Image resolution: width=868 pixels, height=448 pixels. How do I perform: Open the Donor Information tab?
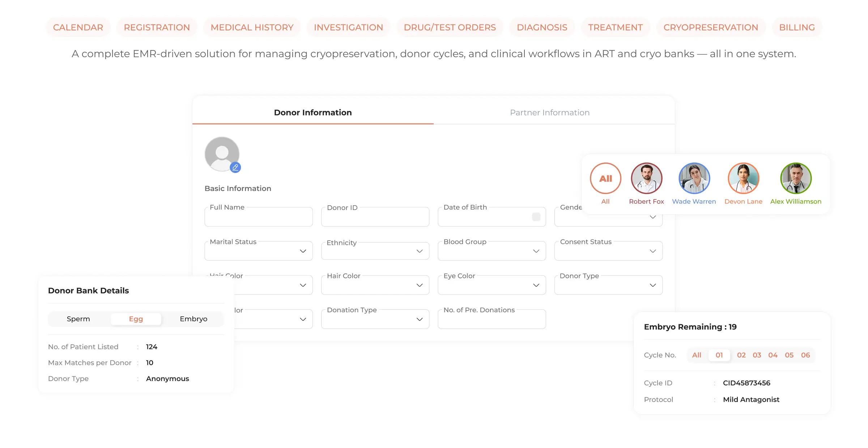(313, 113)
